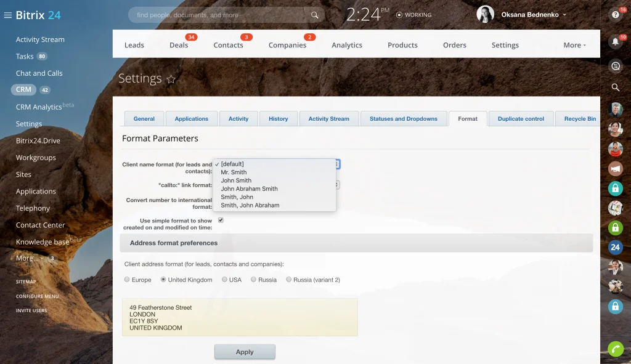The image size is (631, 364).
Task: Click the magnifier icon in the search bar
Action: click(315, 15)
